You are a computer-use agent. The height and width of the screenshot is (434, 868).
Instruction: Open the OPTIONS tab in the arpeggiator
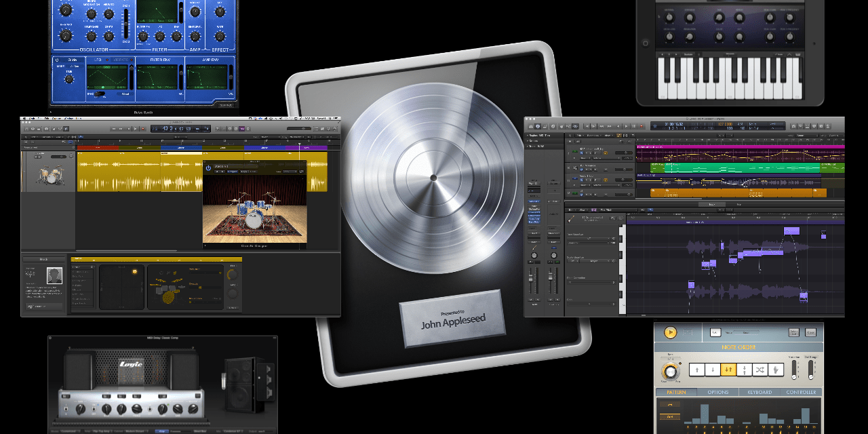point(718,392)
